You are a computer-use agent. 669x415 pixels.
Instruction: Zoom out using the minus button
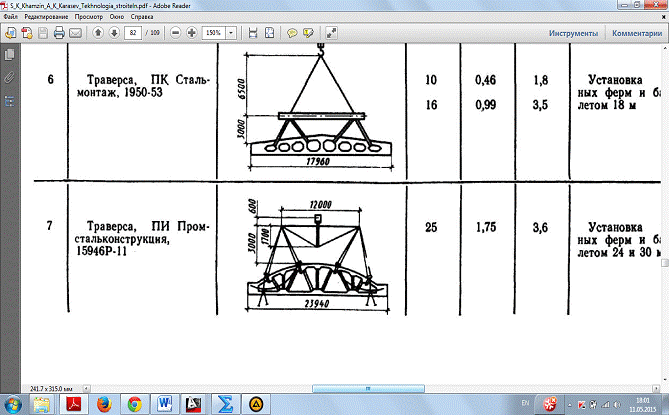[176, 33]
